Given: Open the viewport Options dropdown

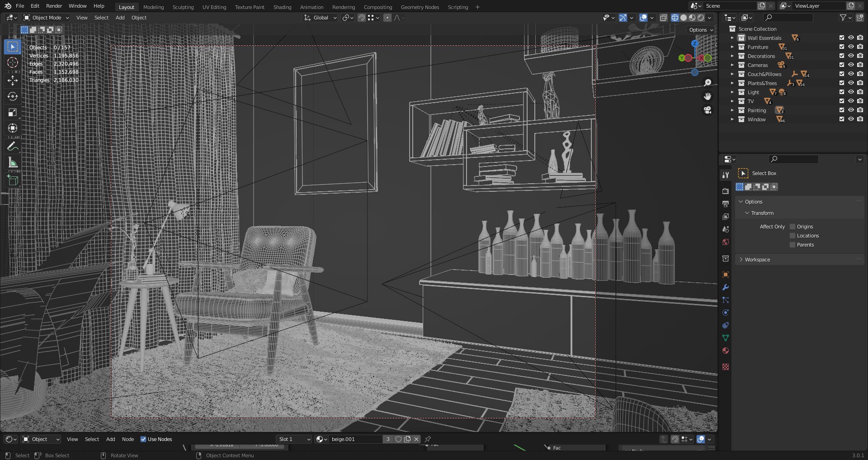Looking at the screenshot, I should [701, 30].
